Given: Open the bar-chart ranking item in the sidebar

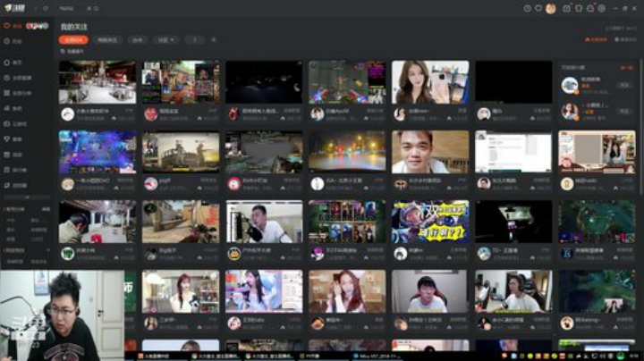Looking at the screenshot, I should [x=13, y=108].
